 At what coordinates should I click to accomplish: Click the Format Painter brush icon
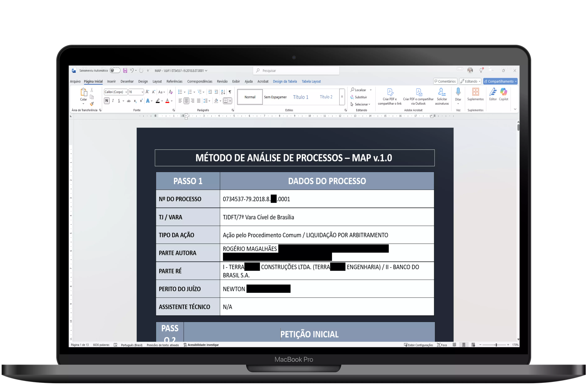92,104
